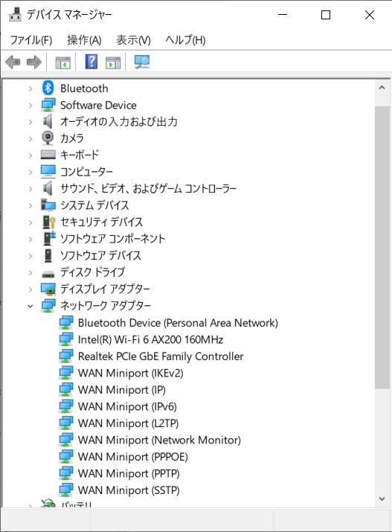392x532 pixels.
Task: Click the vertical scrollbar thumb
Action: tap(382, 247)
